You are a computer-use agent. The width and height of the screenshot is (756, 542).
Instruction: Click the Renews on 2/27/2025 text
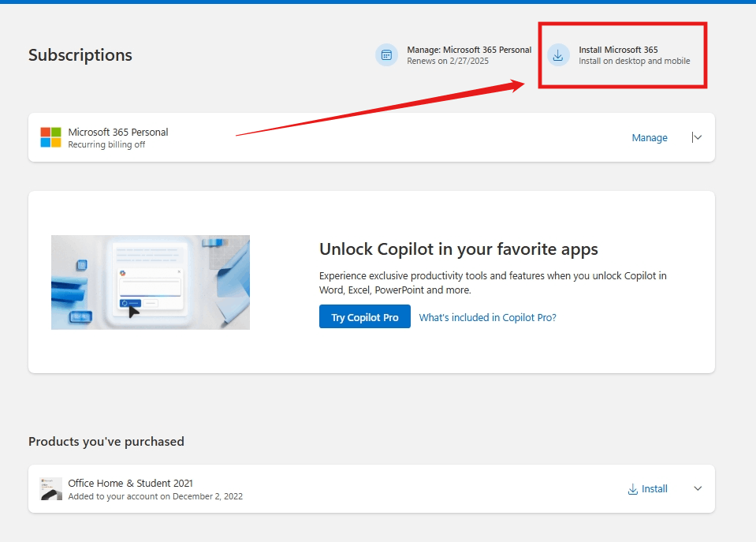coord(448,61)
